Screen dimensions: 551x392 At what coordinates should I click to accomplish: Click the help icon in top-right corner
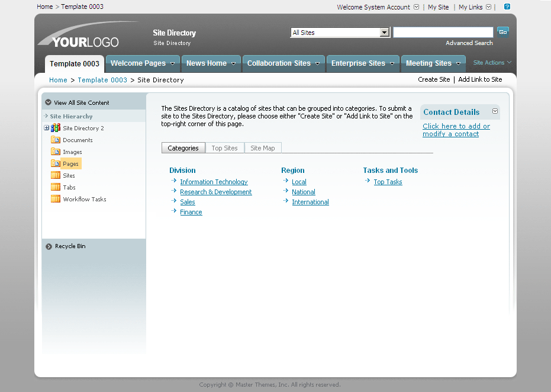coord(507,7)
